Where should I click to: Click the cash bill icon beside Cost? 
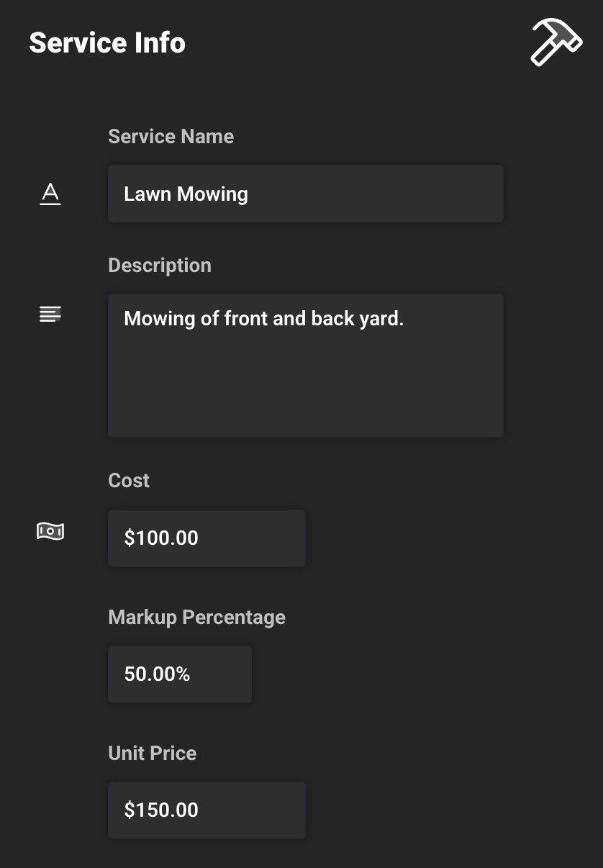50,531
